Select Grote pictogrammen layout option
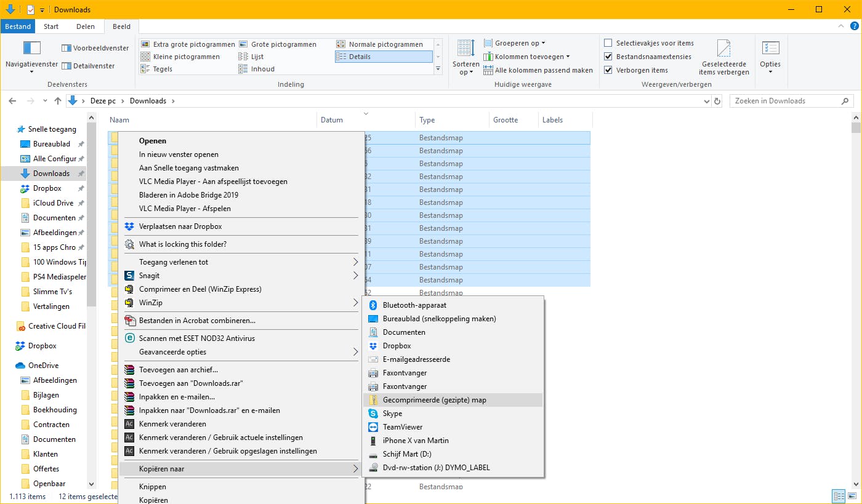862x504 pixels. pos(283,44)
